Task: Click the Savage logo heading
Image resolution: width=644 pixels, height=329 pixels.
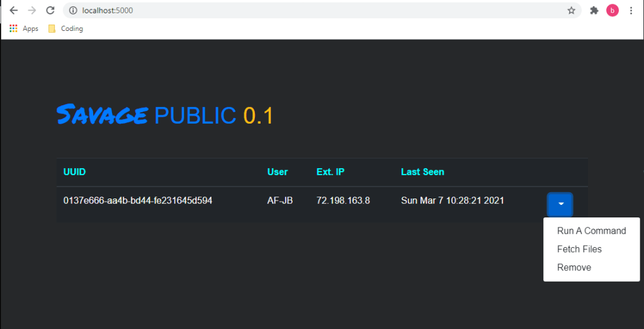Action: point(102,115)
